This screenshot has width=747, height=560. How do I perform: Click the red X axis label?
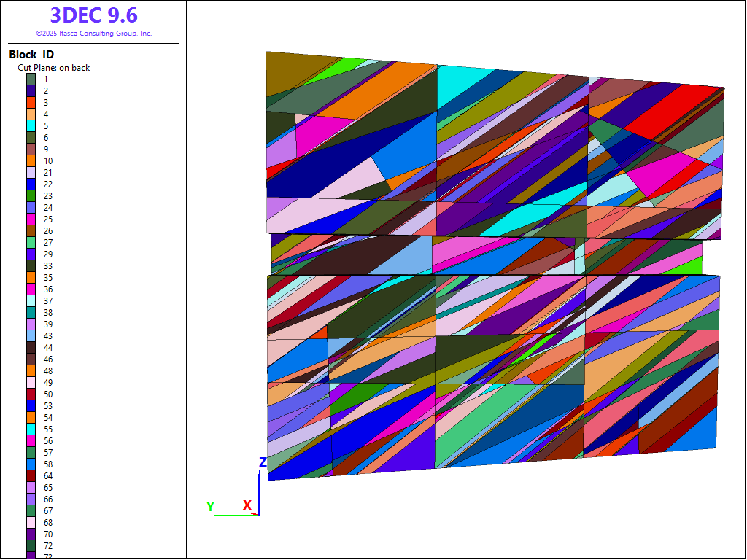pos(247,505)
